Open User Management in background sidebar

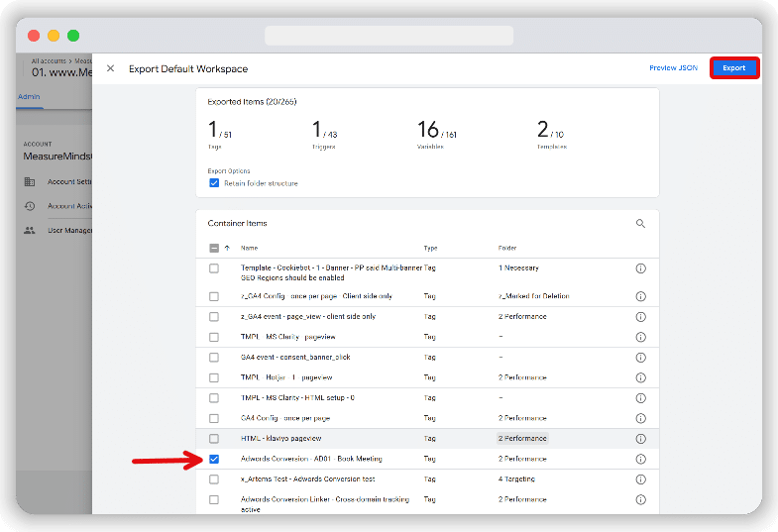click(69, 230)
